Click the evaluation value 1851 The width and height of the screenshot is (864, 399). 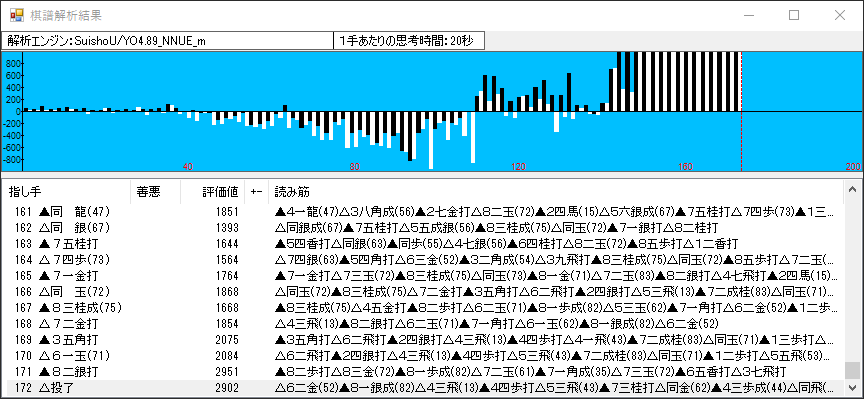[x=228, y=212]
